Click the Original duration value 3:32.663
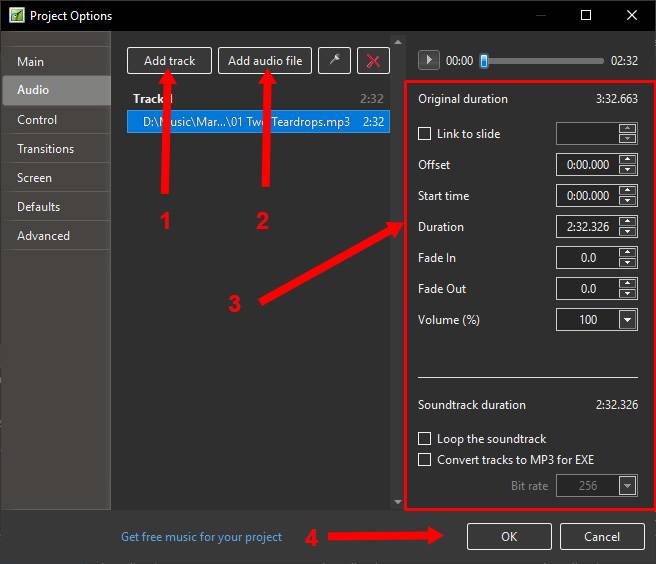 click(616, 99)
